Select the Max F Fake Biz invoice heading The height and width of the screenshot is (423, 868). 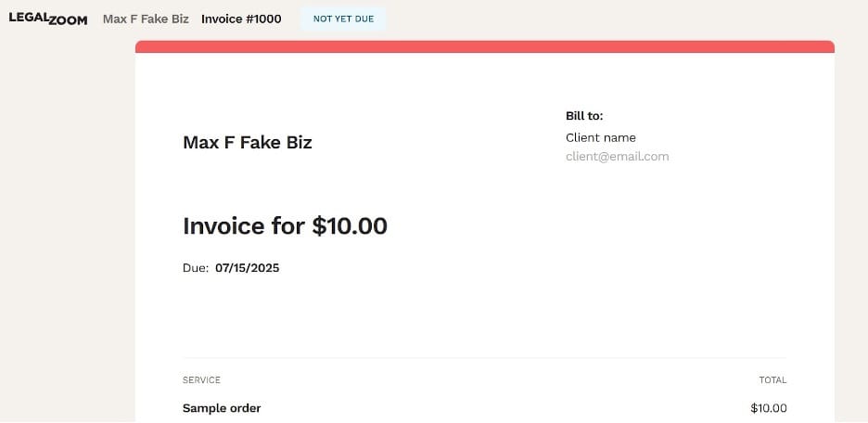[248, 143]
